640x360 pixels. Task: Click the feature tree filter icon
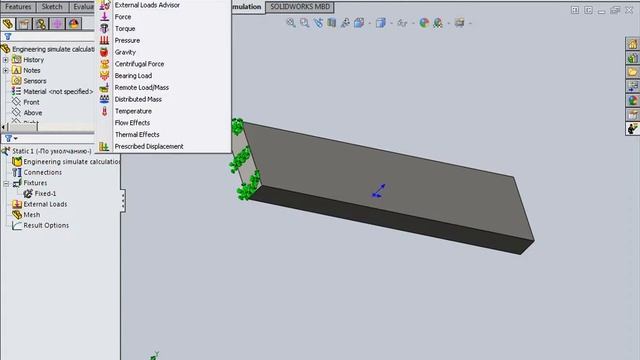pos(8,37)
